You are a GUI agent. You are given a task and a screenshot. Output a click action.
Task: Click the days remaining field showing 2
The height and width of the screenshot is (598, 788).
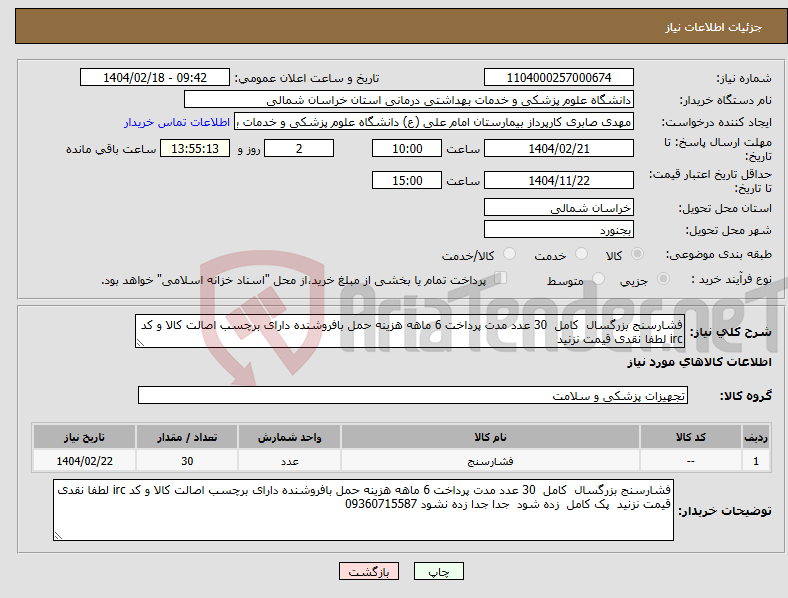pos(299,149)
